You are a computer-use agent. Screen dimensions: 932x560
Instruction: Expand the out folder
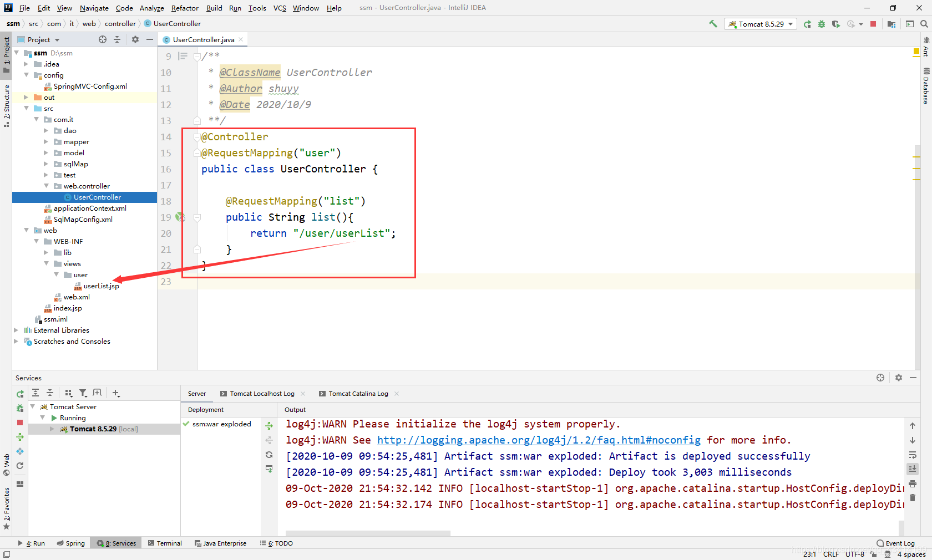26,97
